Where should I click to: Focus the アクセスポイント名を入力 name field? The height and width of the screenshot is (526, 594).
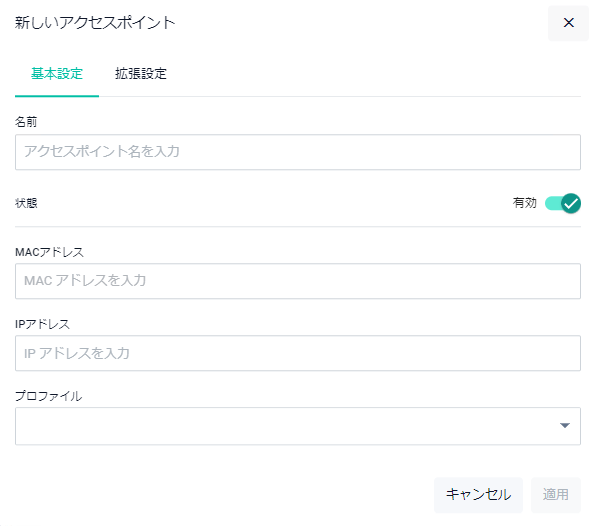298,152
